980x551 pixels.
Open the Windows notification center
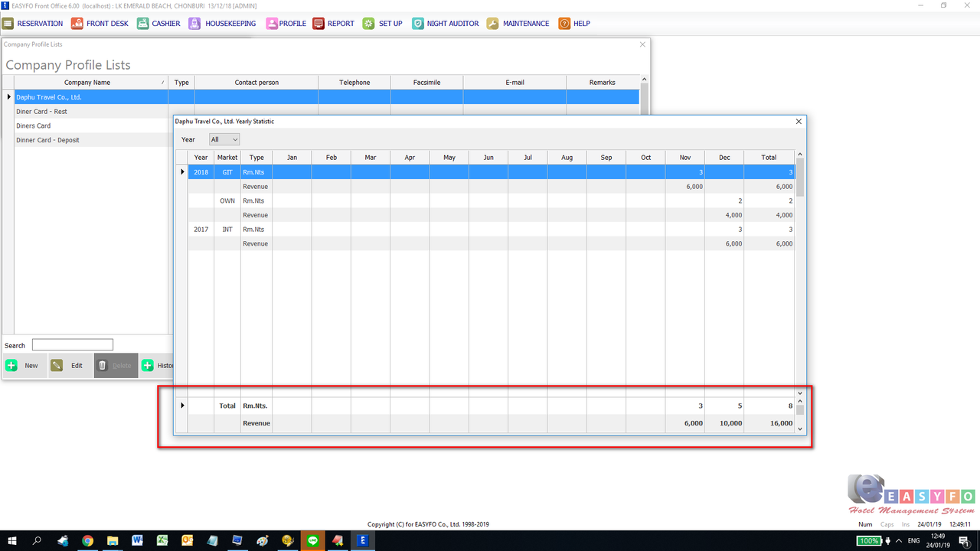964,541
